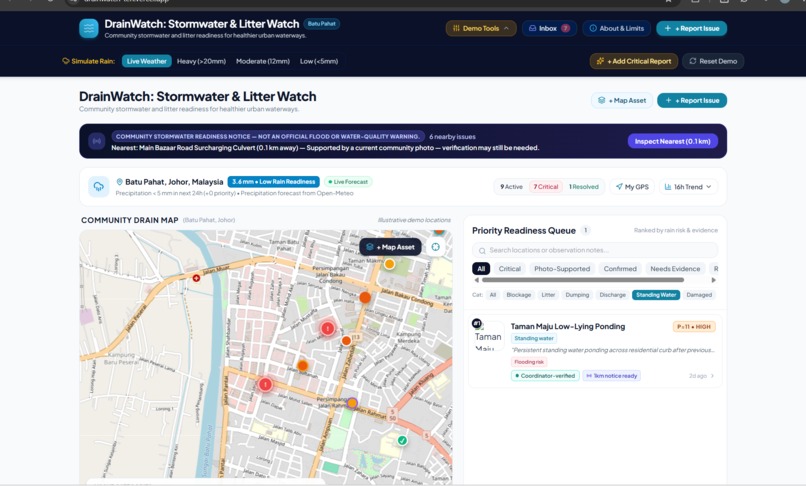Click Inspect Nearest (0.1 km) button

coord(672,141)
